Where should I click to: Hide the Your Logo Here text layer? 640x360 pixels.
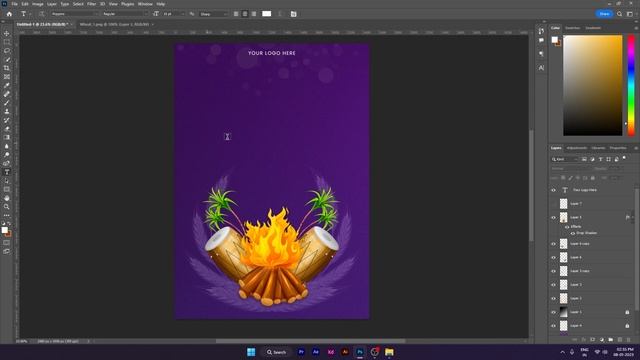click(x=553, y=190)
